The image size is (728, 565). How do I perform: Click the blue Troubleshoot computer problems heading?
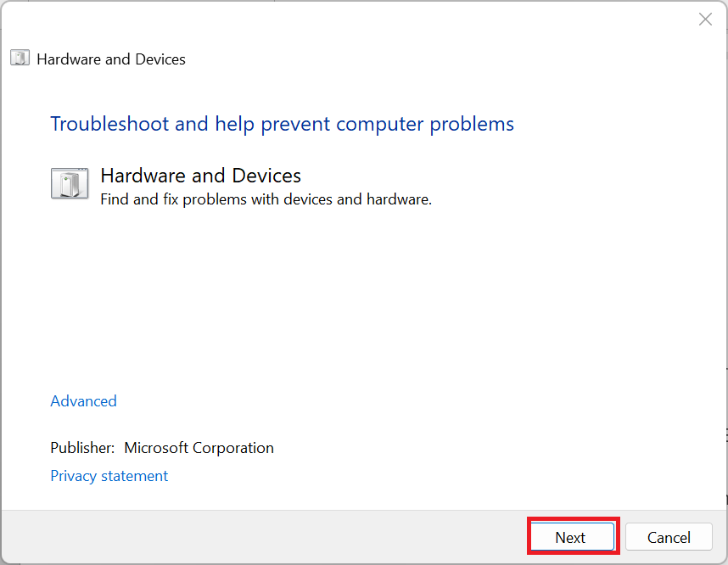[282, 124]
